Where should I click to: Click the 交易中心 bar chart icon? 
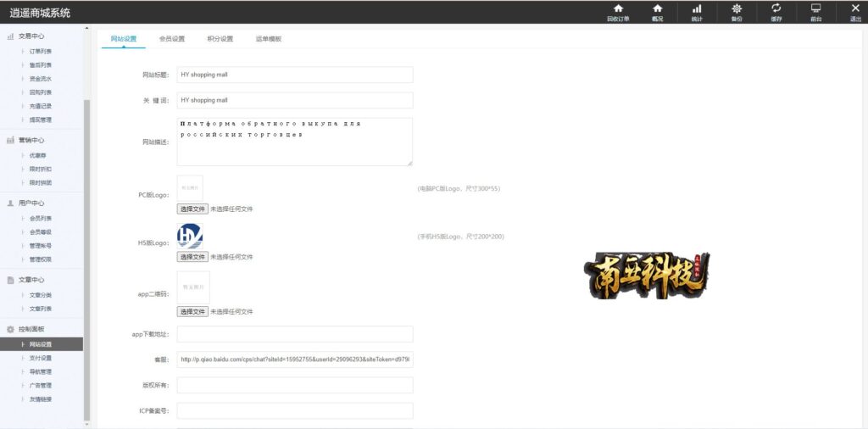click(x=10, y=36)
